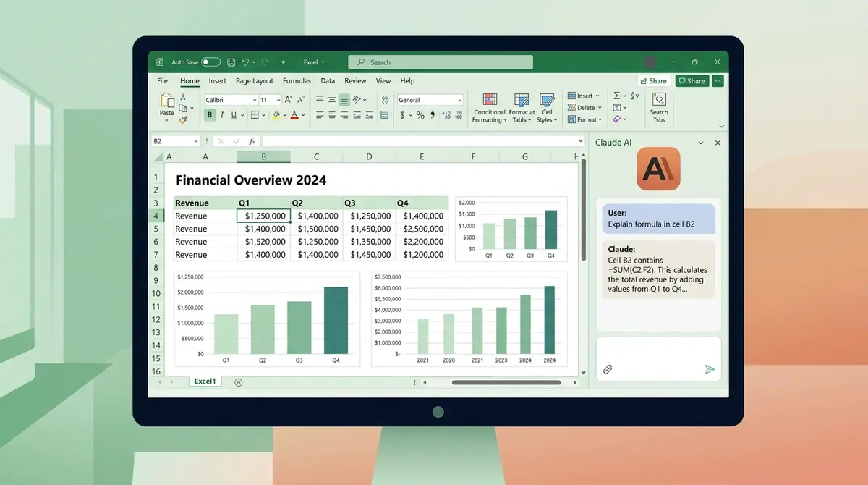The width and height of the screenshot is (868, 485).
Task: Click the Wrap Text icon
Action: [x=385, y=99]
